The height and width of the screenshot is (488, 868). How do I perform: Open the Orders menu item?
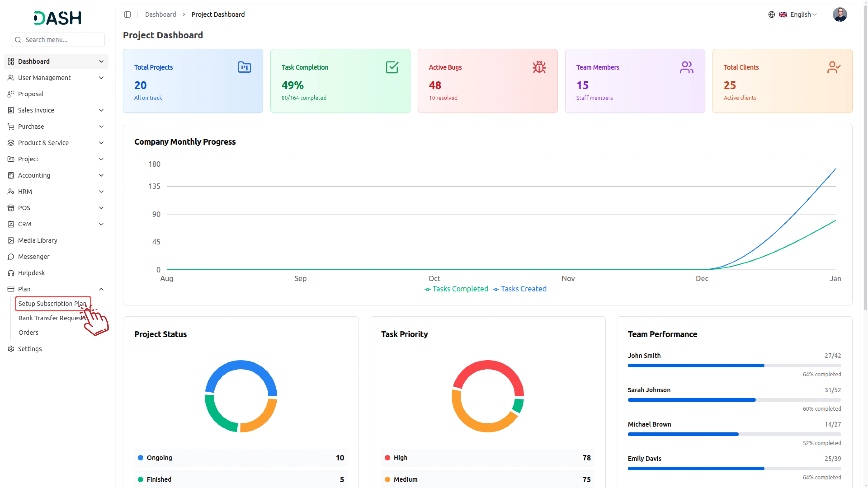pyautogui.click(x=28, y=332)
